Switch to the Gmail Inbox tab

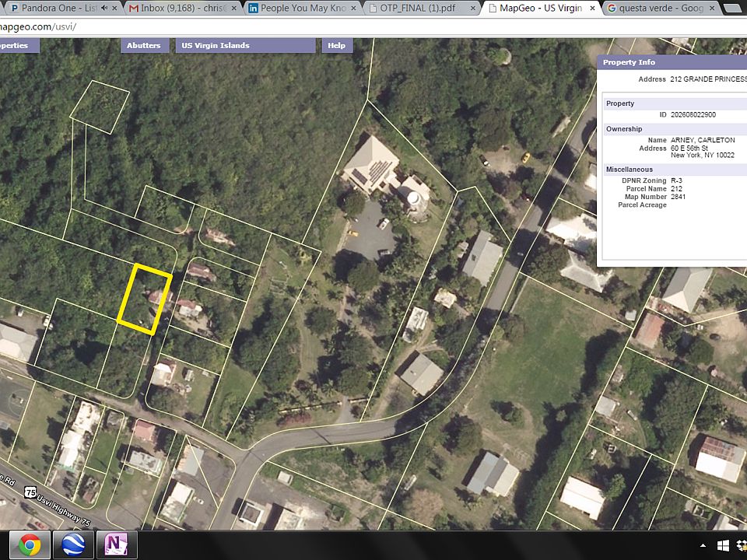(x=184, y=8)
